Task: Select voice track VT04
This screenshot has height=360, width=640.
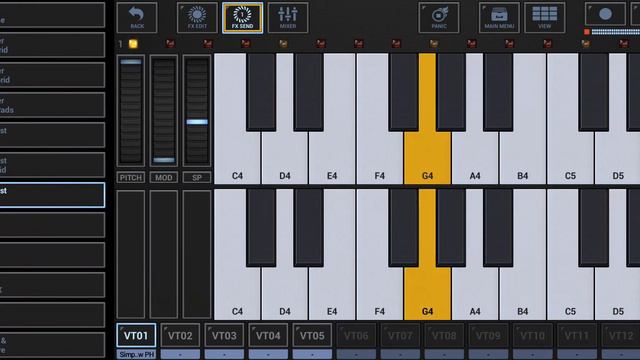Action: [x=268, y=336]
